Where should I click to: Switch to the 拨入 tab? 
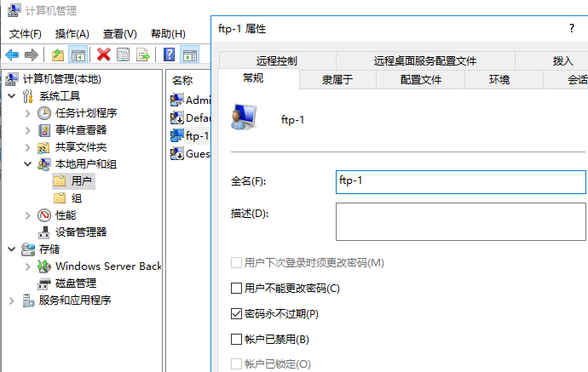coord(551,60)
